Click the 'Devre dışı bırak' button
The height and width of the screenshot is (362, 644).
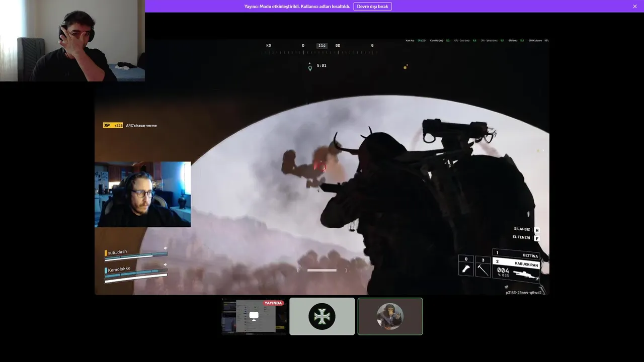pyautogui.click(x=372, y=7)
